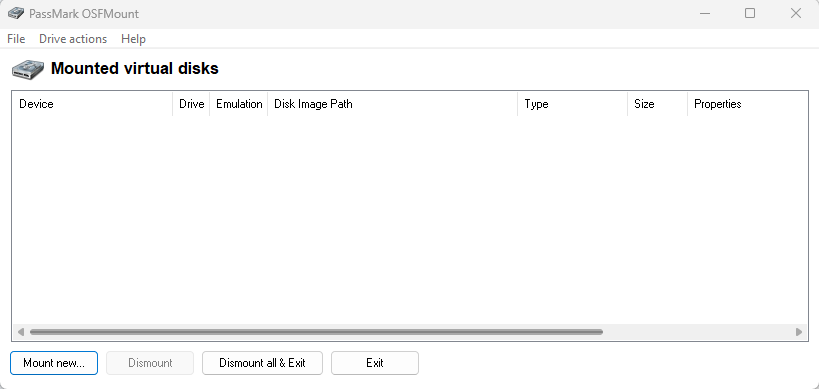Open the File menu
819x389 pixels.
pos(16,39)
